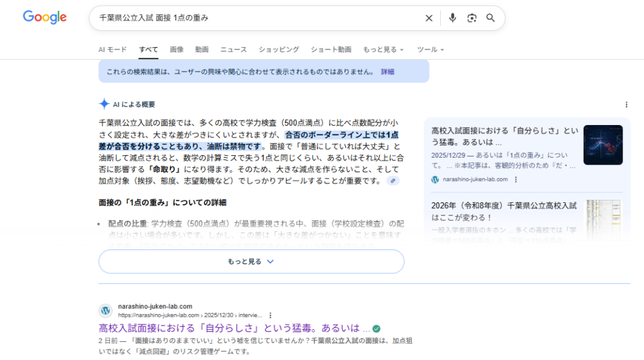
Task: Open the sidebar article thumbnail image
Action: pos(602,145)
